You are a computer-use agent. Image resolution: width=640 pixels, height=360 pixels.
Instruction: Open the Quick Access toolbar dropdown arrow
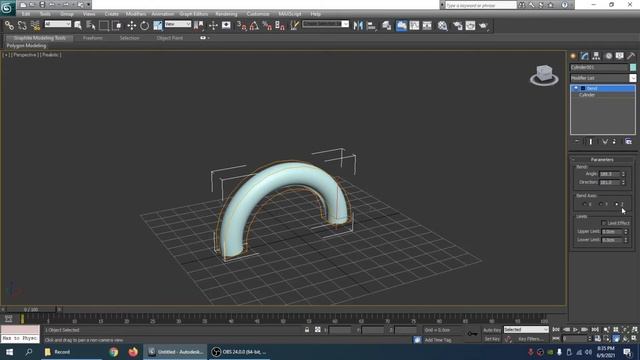point(88,5)
